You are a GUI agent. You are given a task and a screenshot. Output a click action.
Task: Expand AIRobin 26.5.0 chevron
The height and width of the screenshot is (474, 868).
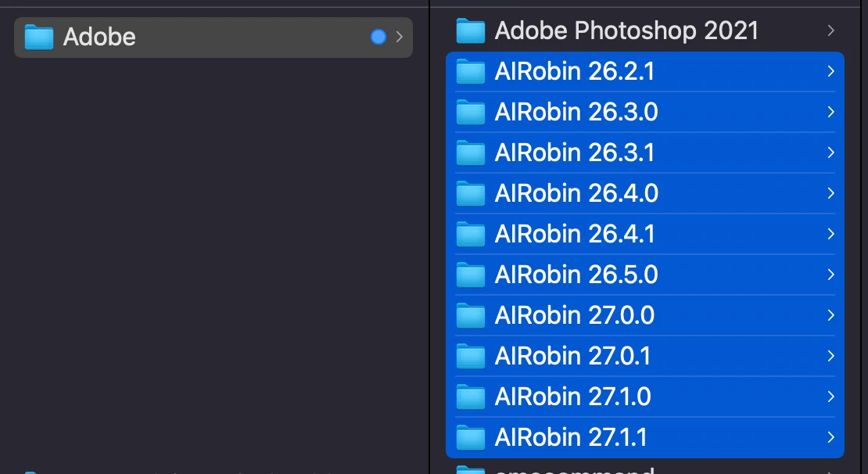pyautogui.click(x=831, y=275)
